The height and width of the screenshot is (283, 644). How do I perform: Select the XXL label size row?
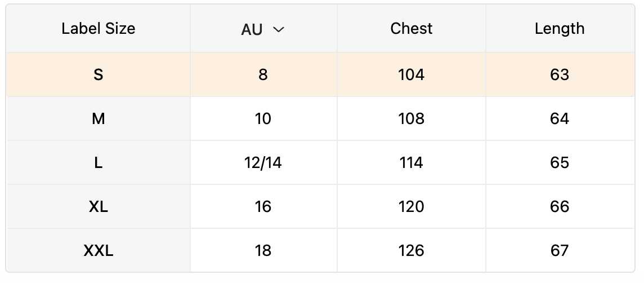(320, 250)
